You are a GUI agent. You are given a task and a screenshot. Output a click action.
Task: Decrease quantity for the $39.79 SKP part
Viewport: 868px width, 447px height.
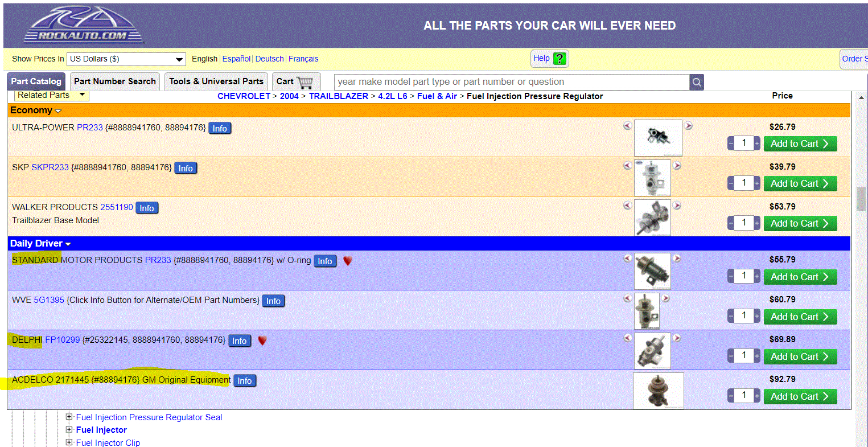pyautogui.click(x=731, y=183)
